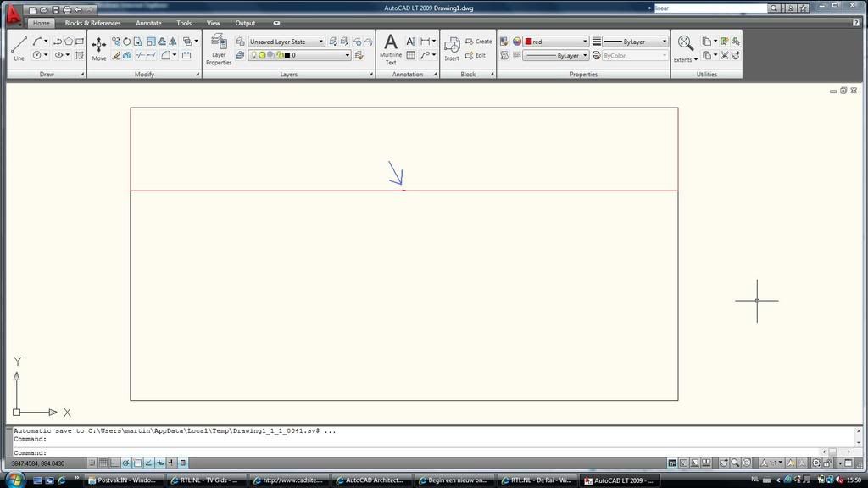Open the Annotate ribbon tab
This screenshot has height=488, width=868.
tap(148, 23)
